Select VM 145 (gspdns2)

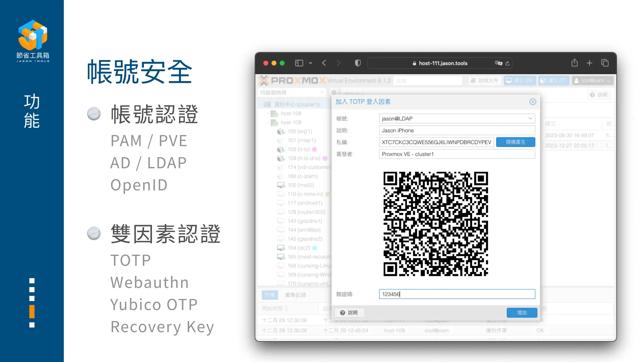click(305, 239)
